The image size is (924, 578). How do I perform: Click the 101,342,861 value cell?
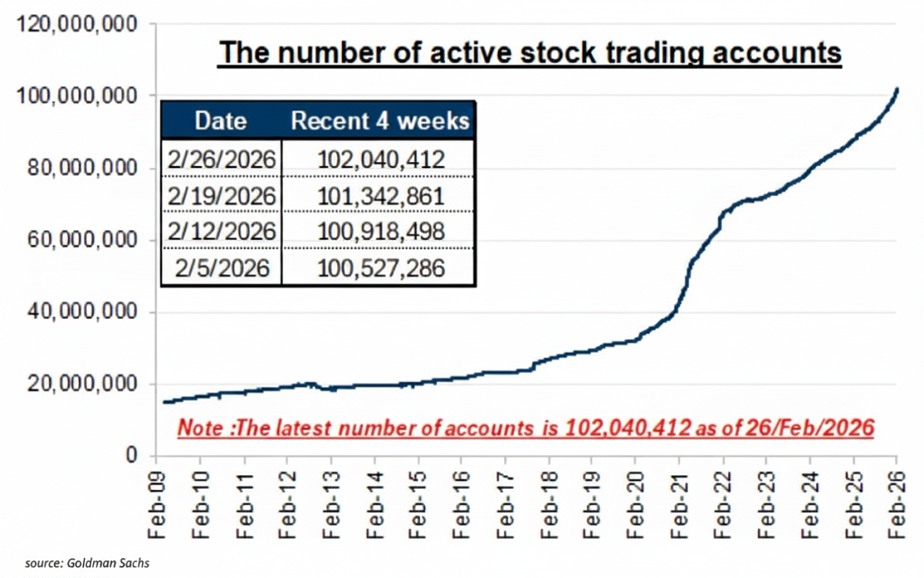coord(380,196)
